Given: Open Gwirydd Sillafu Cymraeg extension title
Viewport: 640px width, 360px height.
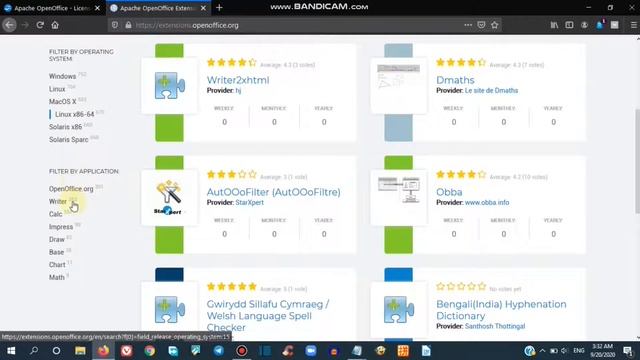Looking at the screenshot, I should (268, 316).
